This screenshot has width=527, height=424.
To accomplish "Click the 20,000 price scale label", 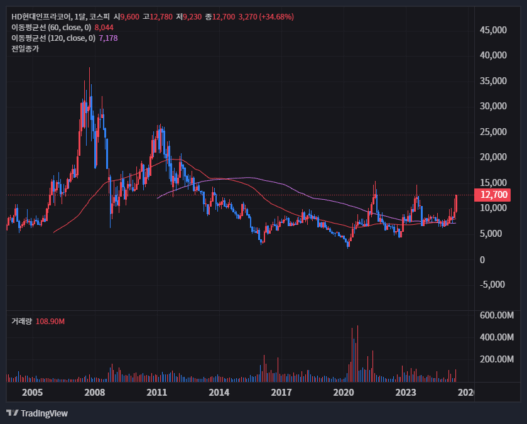I will coord(493,157).
